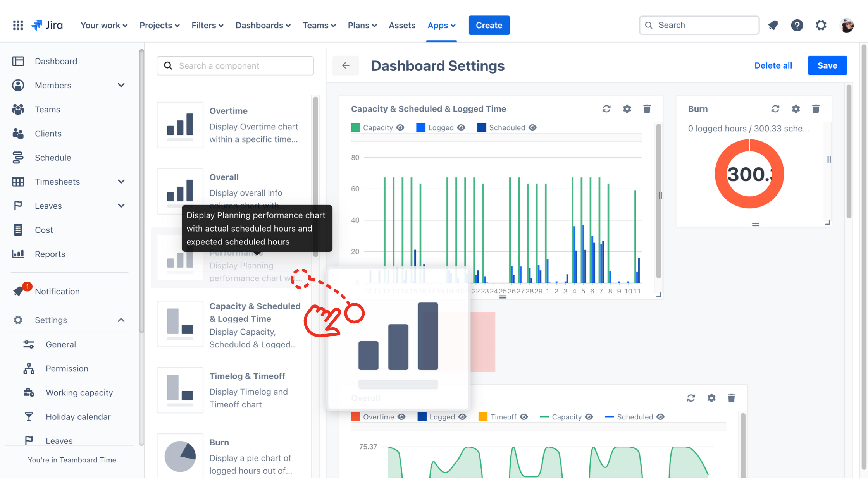The width and height of the screenshot is (868, 488).
Task: Open settings gear of Burn widget
Action: click(796, 109)
